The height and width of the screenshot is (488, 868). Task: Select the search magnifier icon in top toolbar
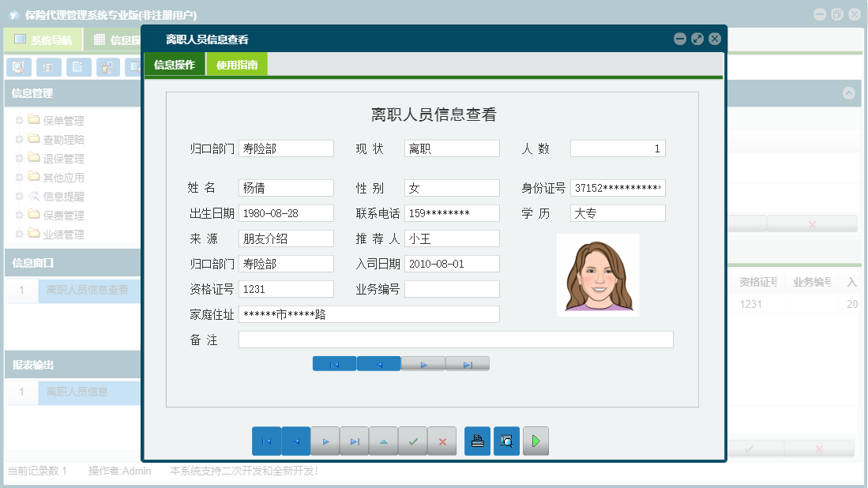pyautogui.click(x=18, y=67)
